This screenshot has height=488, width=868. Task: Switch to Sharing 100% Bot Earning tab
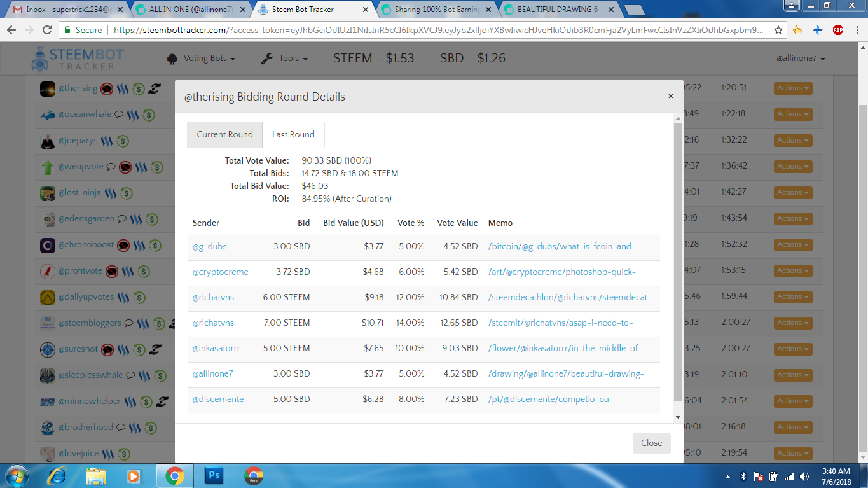436,10
